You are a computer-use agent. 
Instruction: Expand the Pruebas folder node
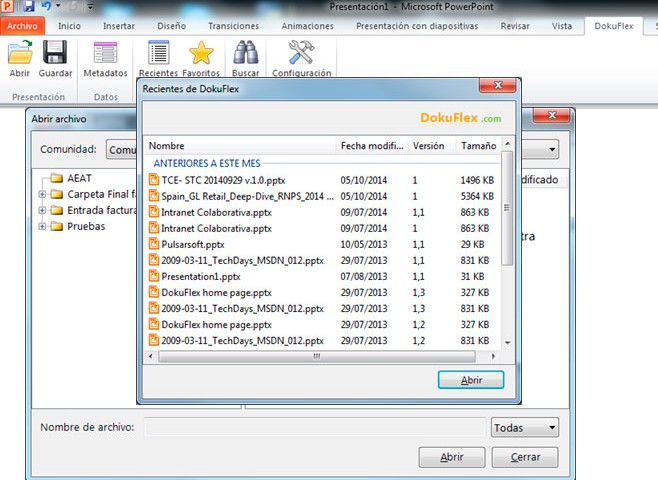pos(42,227)
